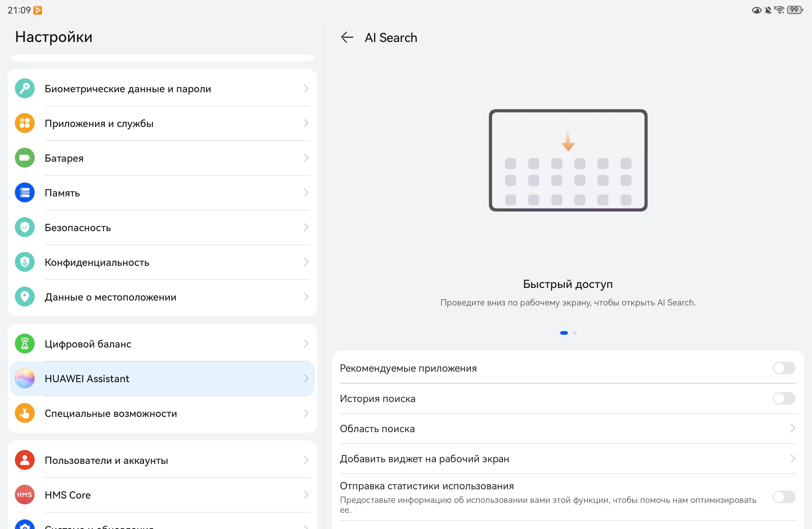Select HUAWEI Assistant menu item
The width and height of the screenshot is (812, 529).
162,379
